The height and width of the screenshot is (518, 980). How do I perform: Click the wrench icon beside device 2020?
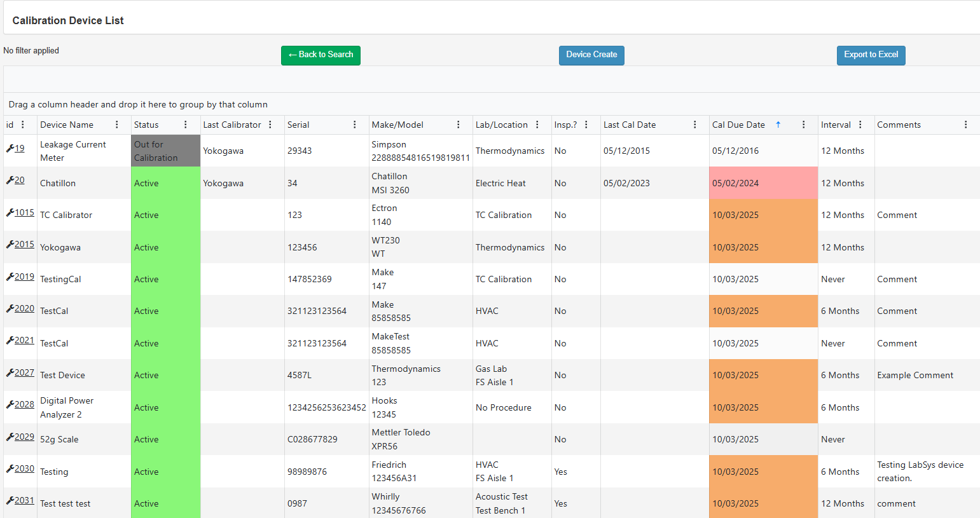pos(10,309)
